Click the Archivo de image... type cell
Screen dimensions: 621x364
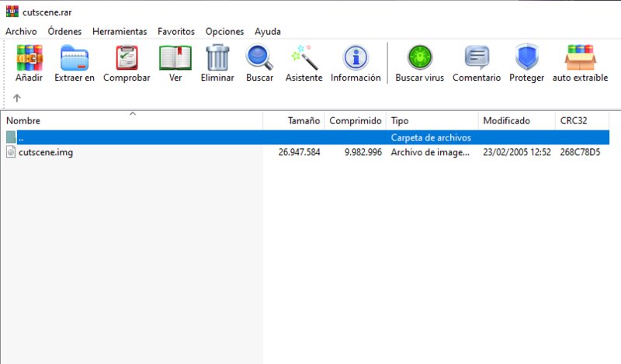point(431,152)
